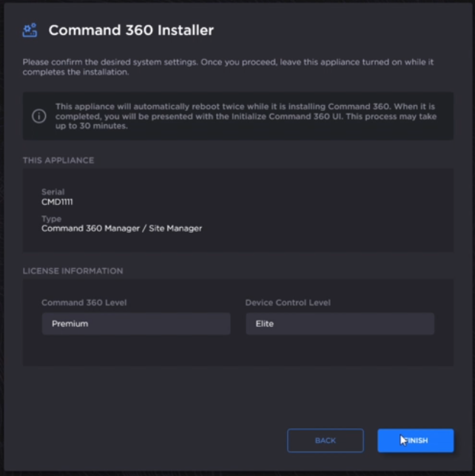475x476 pixels.
Task: Click the Type label under This Appliance
Action: [x=51, y=219]
